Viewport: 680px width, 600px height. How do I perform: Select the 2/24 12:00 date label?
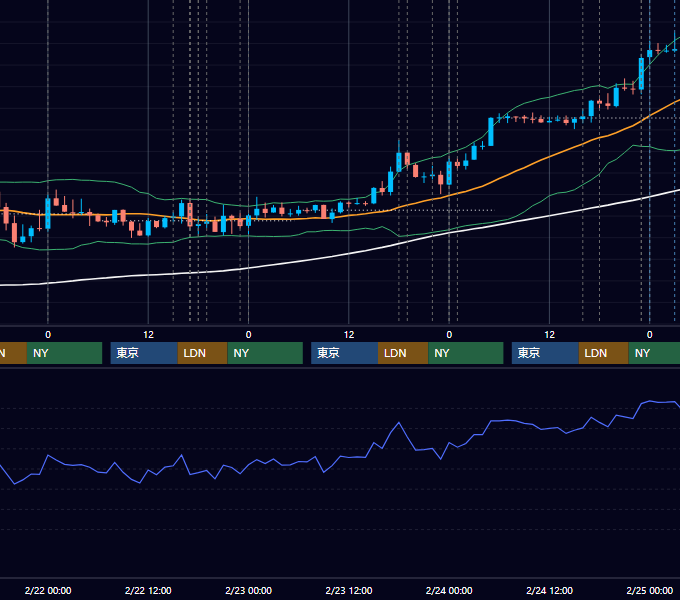tap(549, 590)
